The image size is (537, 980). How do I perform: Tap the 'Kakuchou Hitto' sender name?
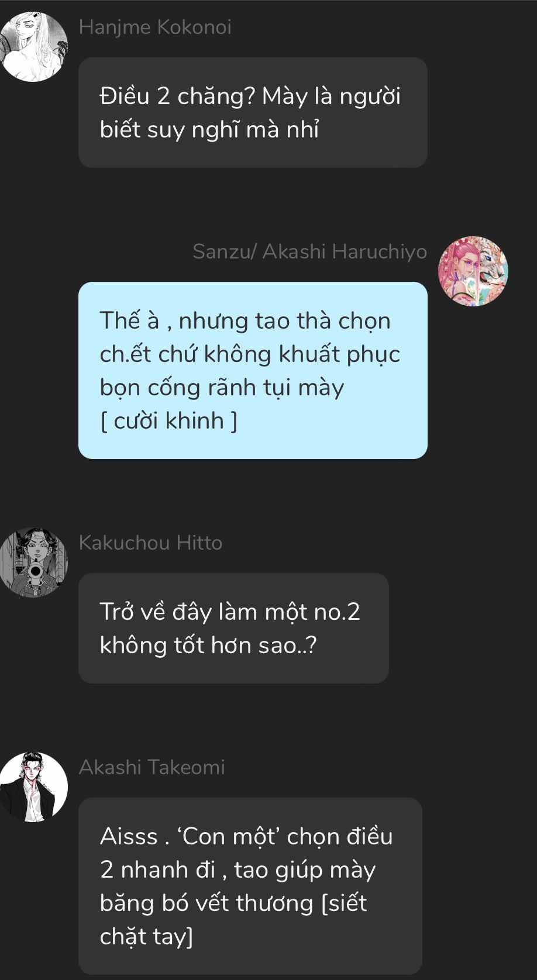point(150,543)
